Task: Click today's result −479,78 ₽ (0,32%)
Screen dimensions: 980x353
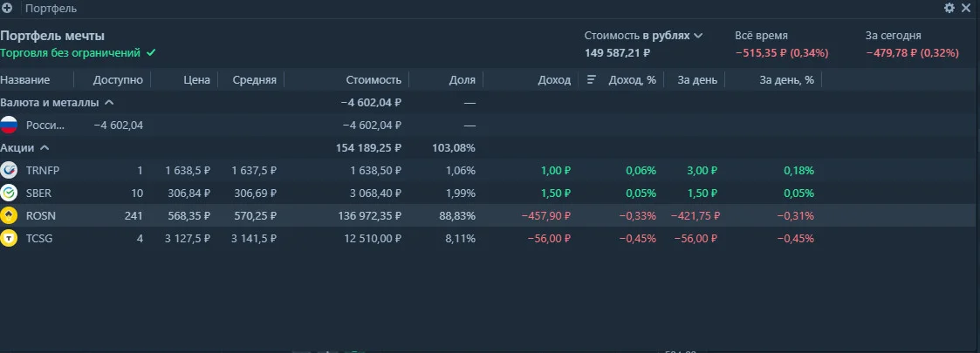Action: click(x=913, y=53)
